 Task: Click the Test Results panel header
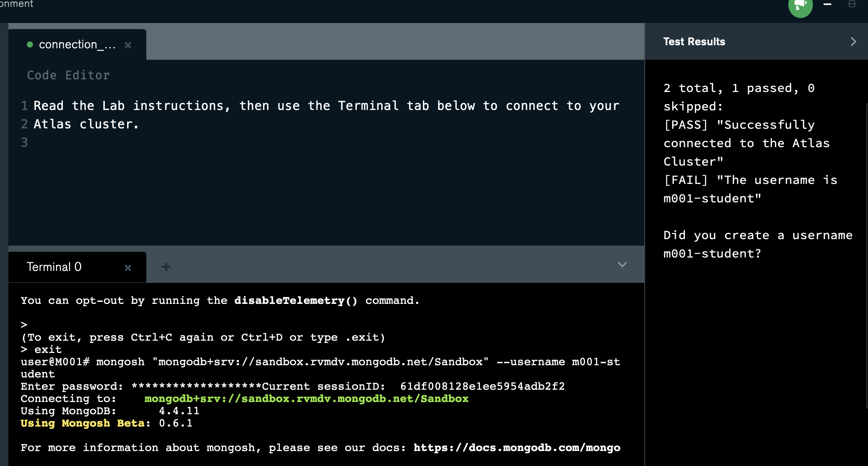click(694, 42)
